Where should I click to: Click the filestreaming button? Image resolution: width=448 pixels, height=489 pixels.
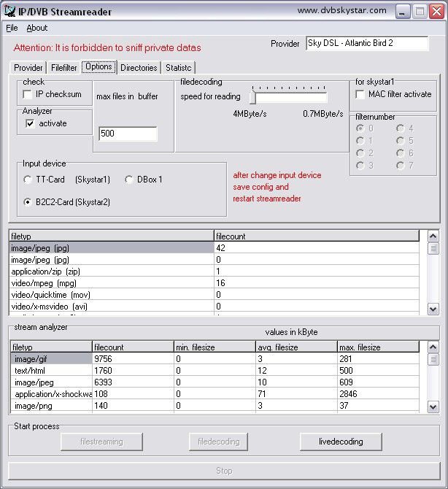pyautogui.click(x=101, y=442)
